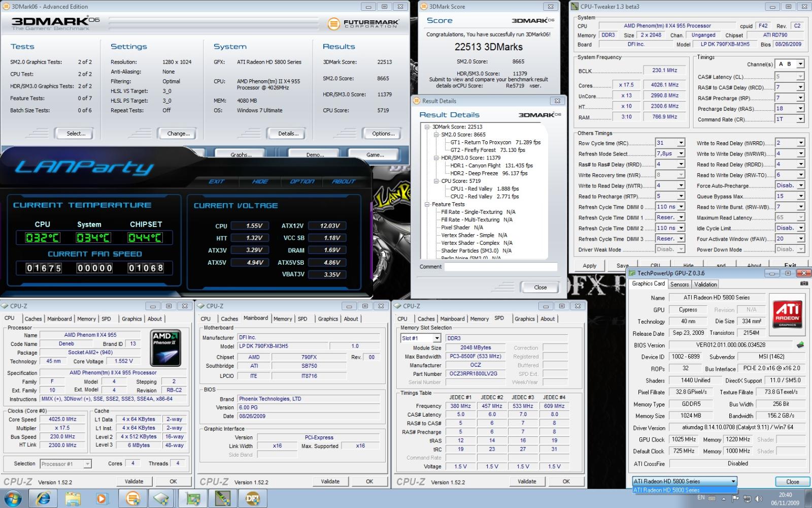Click the TechPowerUp GPU-Z title bar icon
This screenshot has height=508, width=812.
click(632, 273)
